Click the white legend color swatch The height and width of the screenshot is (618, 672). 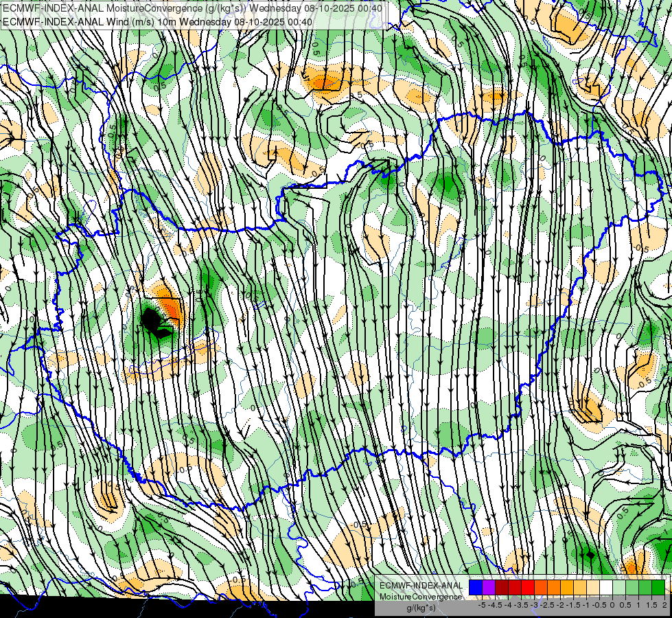click(x=606, y=588)
